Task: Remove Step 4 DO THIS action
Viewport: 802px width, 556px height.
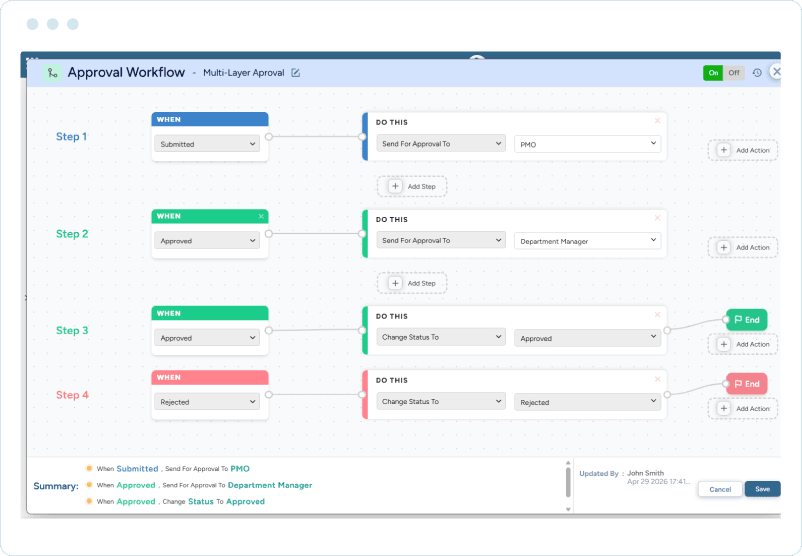Action: click(657, 379)
